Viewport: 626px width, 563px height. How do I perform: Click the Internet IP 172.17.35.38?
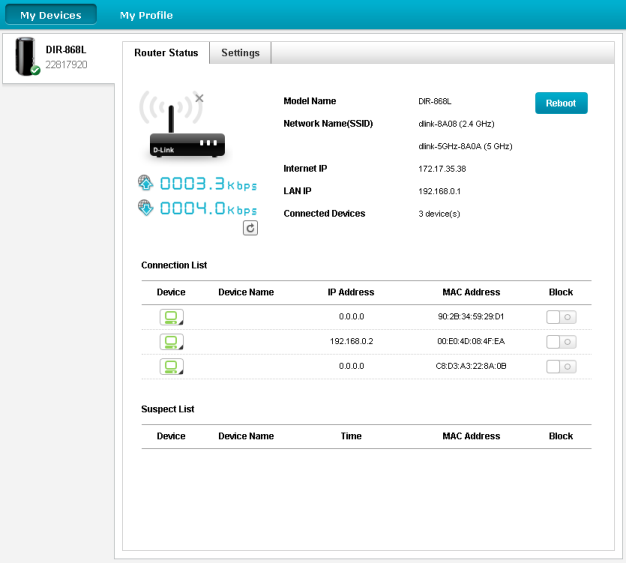pos(442,169)
